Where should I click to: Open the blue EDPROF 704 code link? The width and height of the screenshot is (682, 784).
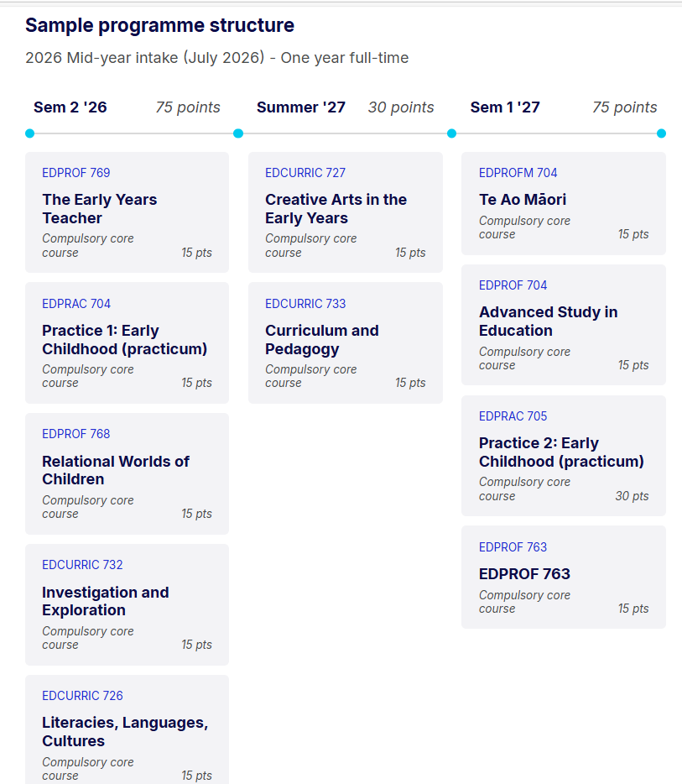[x=513, y=285]
